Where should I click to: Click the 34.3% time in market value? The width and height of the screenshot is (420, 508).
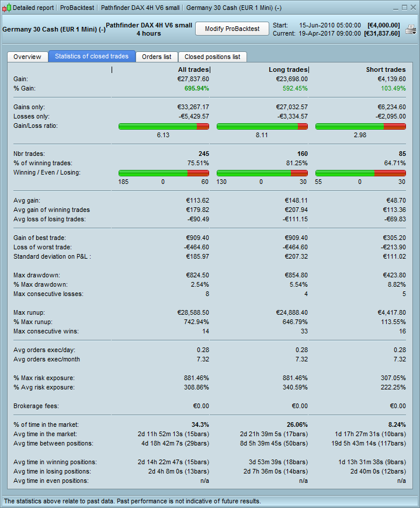pyautogui.click(x=200, y=425)
